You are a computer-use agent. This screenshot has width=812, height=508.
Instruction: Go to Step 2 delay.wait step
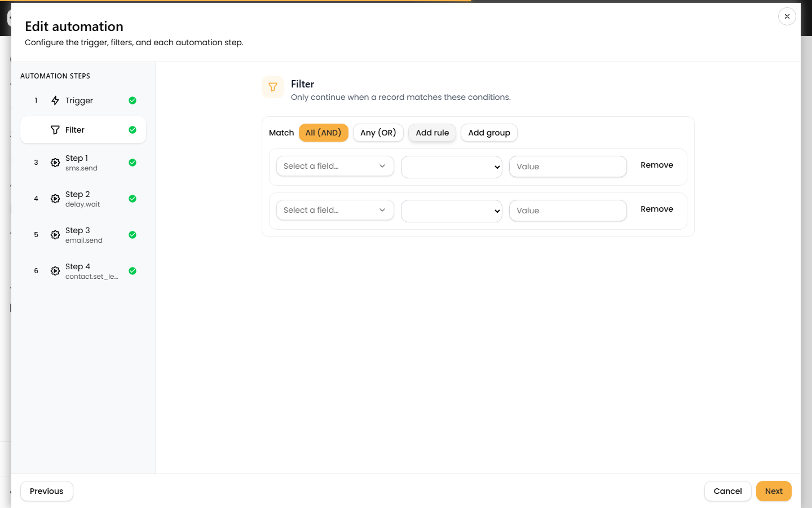point(83,199)
